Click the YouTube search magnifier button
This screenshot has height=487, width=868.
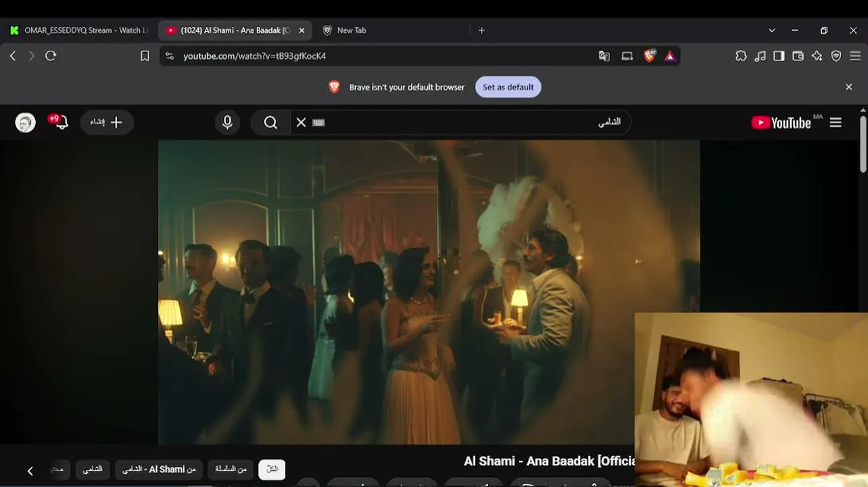(x=271, y=122)
